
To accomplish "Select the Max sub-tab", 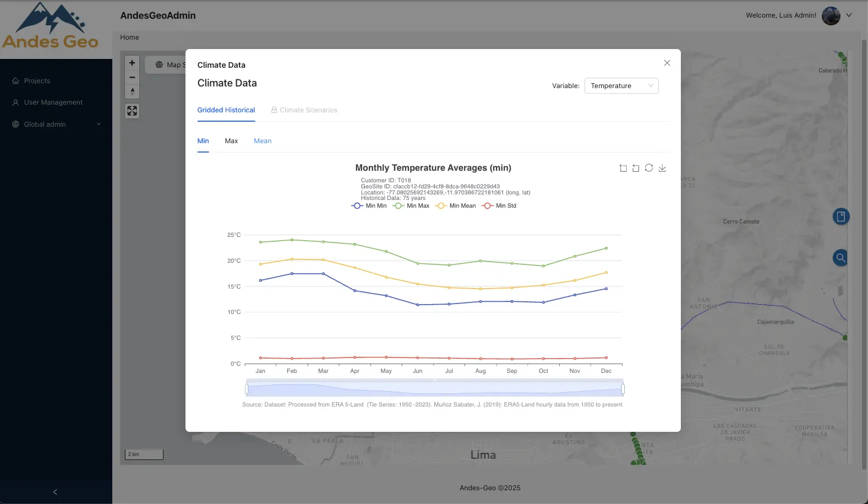I will pyautogui.click(x=231, y=141).
